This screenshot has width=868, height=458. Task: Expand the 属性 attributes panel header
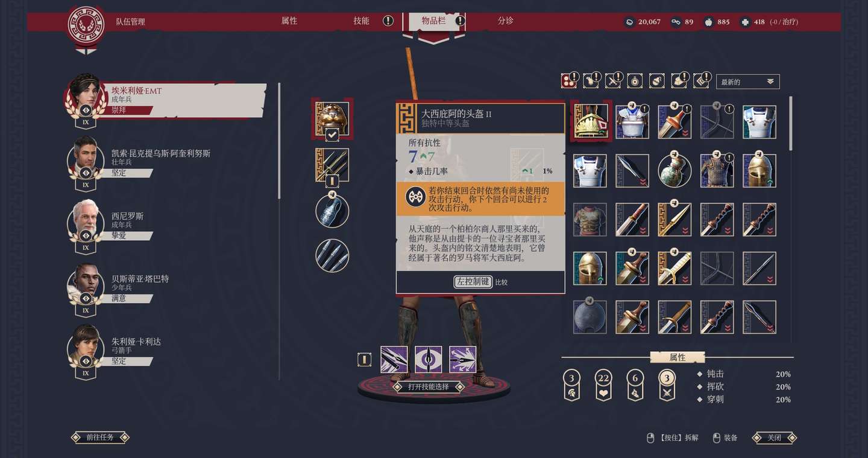pos(678,357)
